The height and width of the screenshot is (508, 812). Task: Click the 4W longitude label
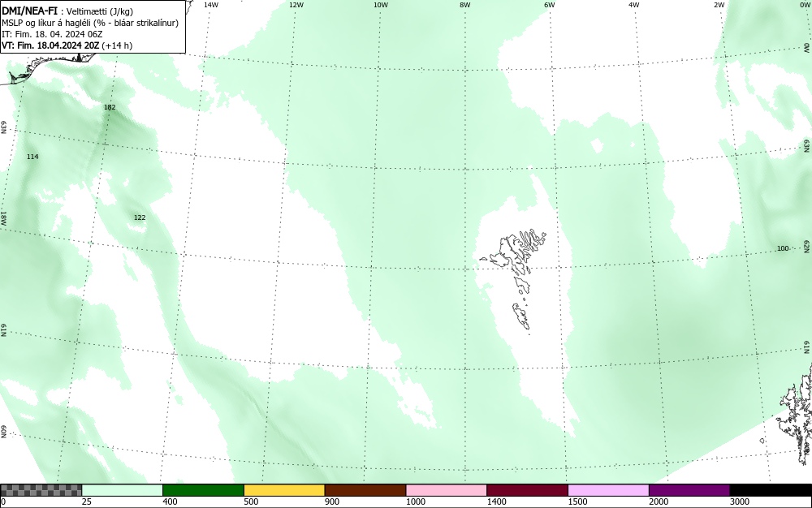(x=634, y=5)
